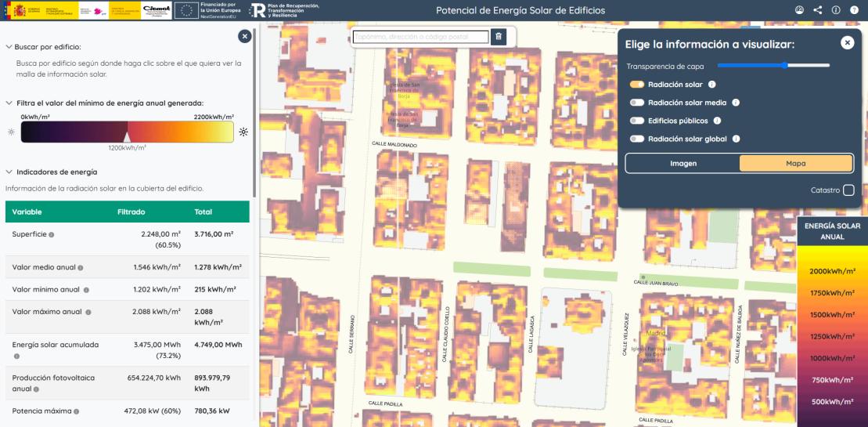Image resolution: width=868 pixels, height=427 pixels.
Task: Adjust the Transparencia de capa slider
Action: (784, 66)
